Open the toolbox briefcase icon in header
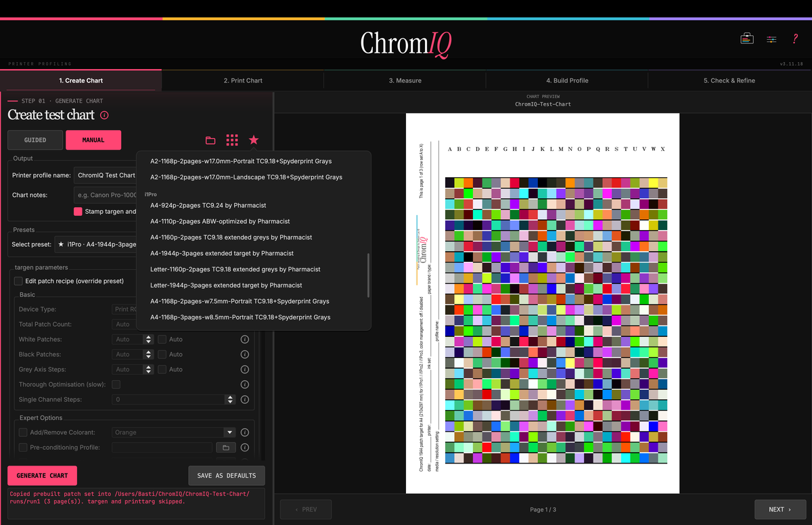Screen dimensions: 812x525 tap(746, 39)
